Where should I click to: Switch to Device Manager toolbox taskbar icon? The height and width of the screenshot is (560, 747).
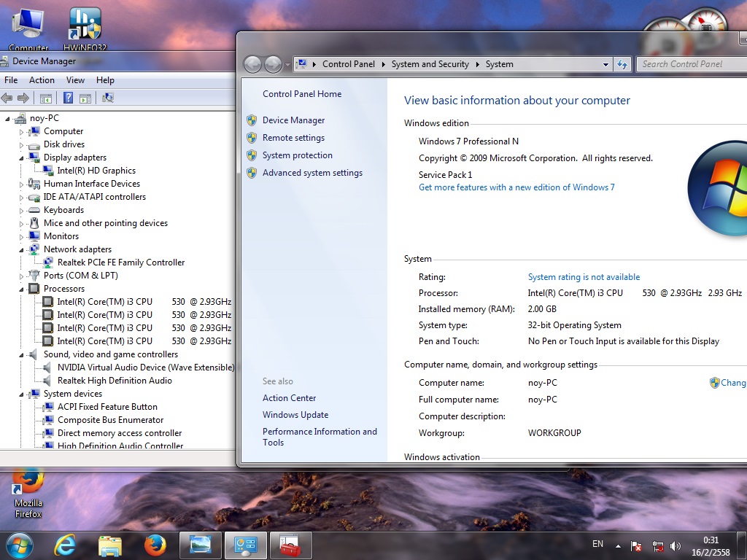290,545
